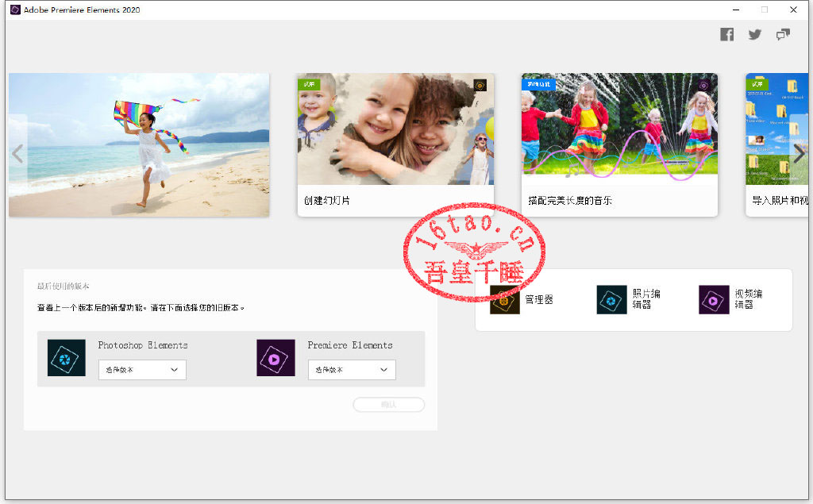Open the Facebook share icon
Image resolution: width=813 pixels, height=504 pixels.
(726, 34)
